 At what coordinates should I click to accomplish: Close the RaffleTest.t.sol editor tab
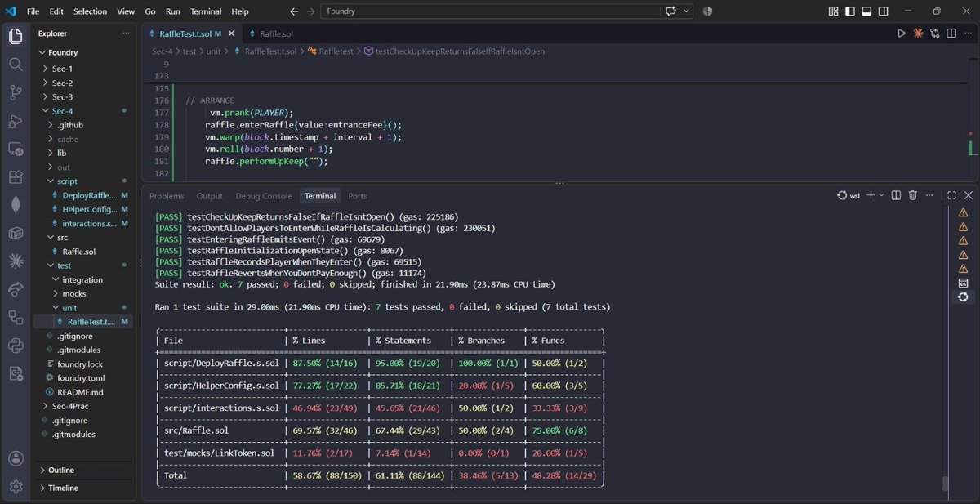pos(231,33)
